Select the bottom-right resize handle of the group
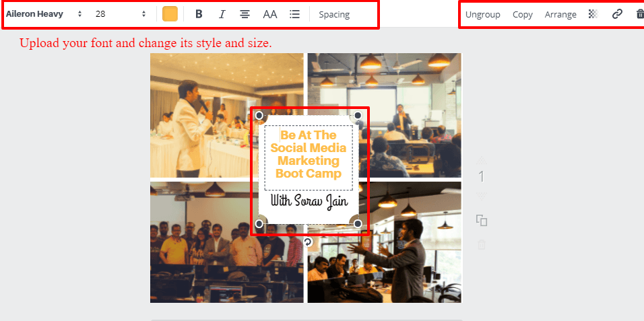644x321 pixels. point(358,223)
